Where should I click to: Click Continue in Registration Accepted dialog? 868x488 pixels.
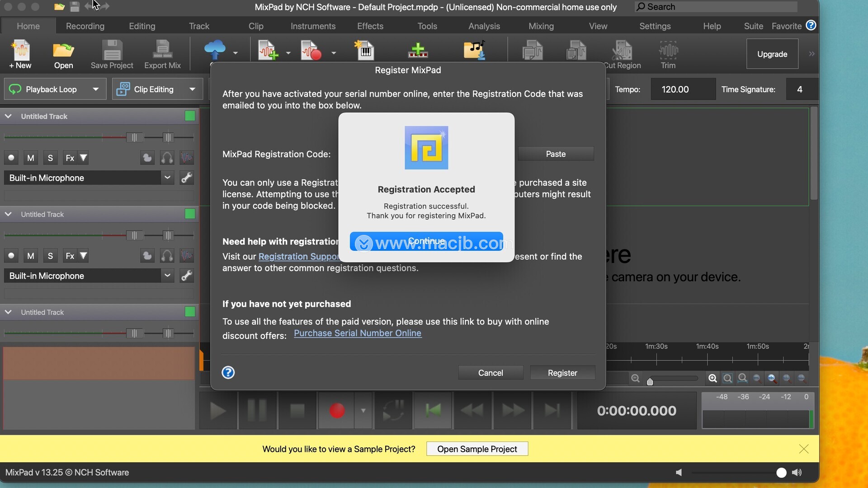pyautogui.click(x=426, y=241)
